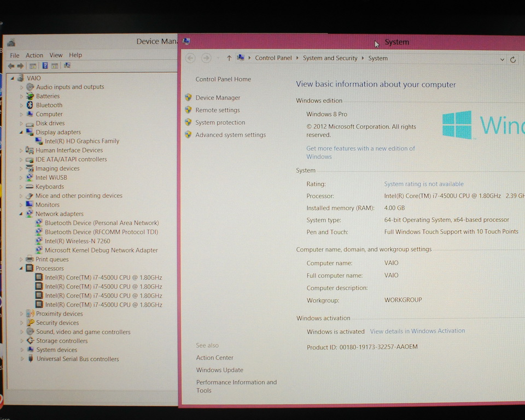
Task: Open the File menu in Device Manager
Action: [15, 55]
